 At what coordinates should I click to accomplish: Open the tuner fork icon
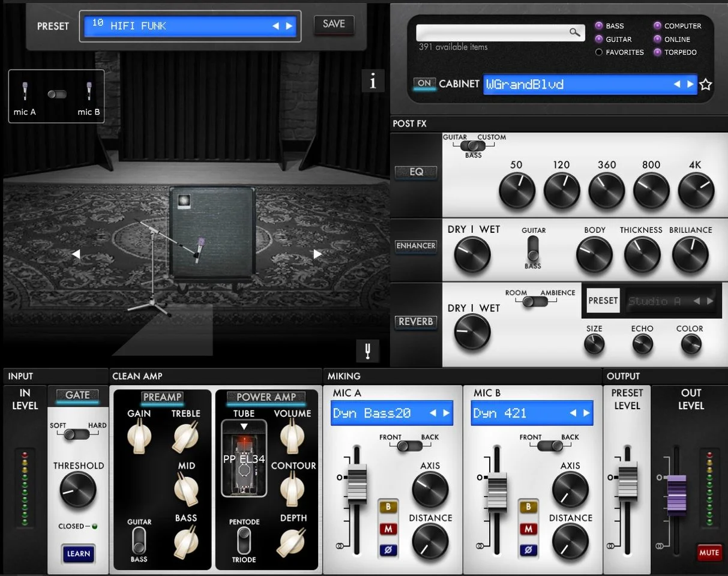tap(367, 350)
